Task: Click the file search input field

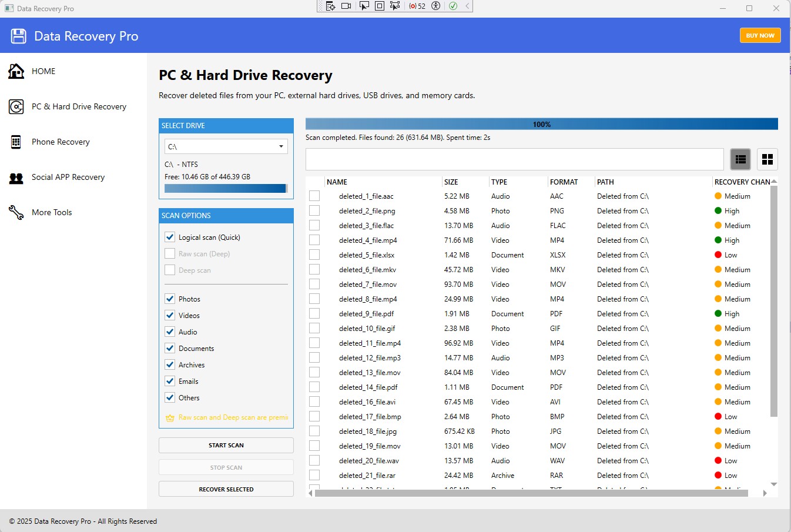Action: (x=515, y=159)
